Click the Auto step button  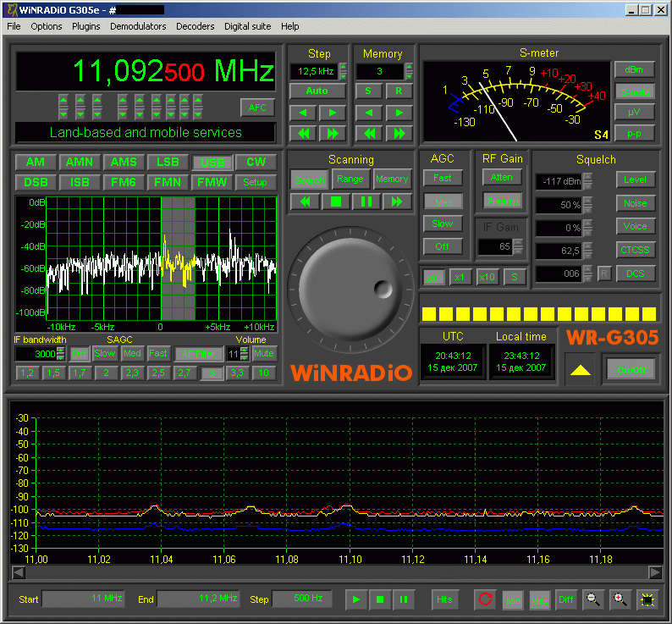pos(317,91)
